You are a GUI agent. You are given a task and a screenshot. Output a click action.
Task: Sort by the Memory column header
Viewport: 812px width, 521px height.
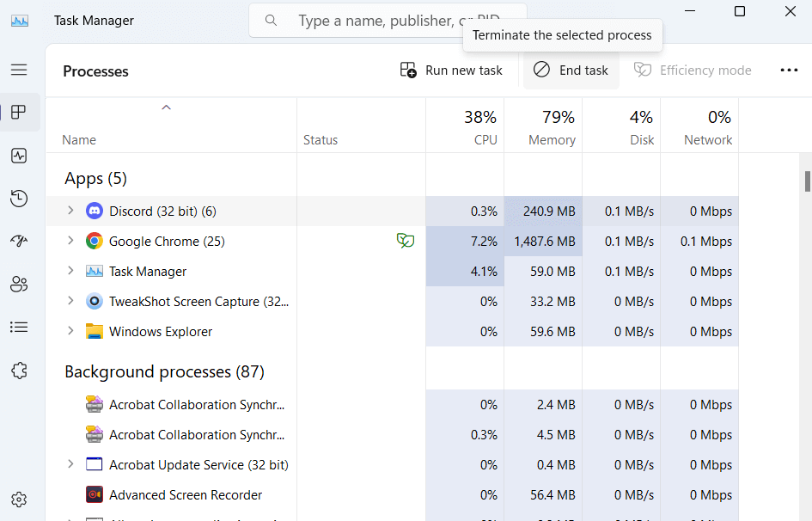click(x=543, y=126)
